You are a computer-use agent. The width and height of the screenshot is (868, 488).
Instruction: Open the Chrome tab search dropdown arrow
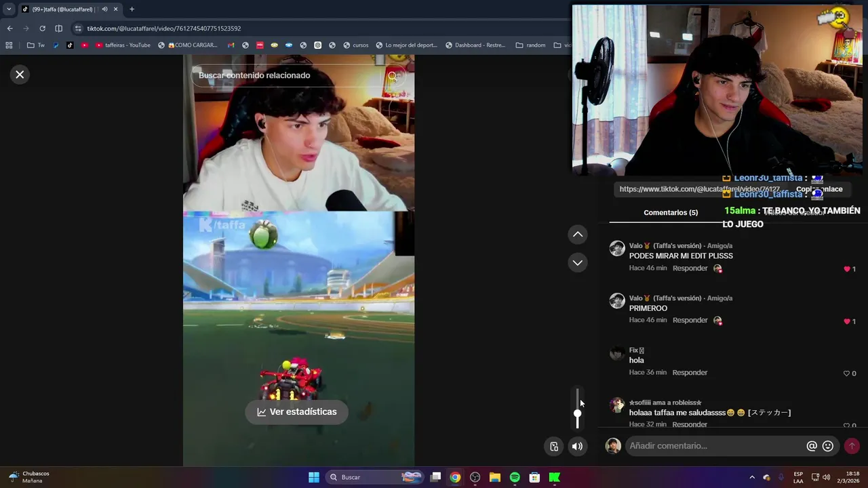pos(9,9)
